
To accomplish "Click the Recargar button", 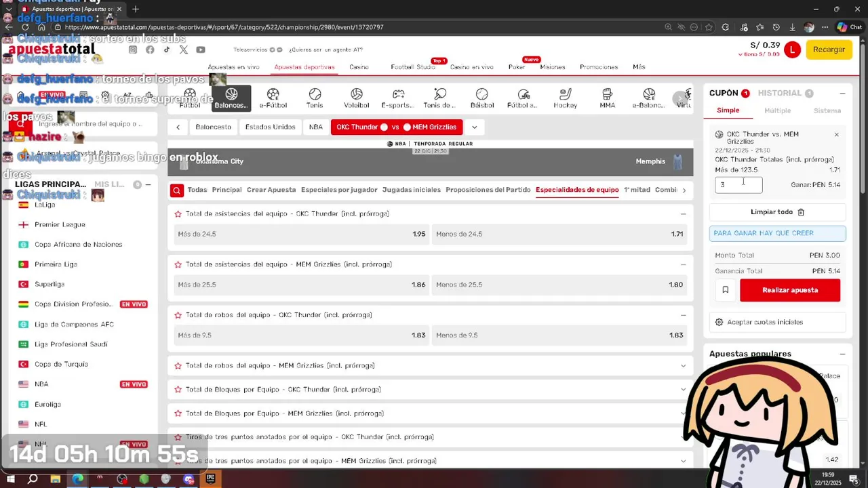I will coord(829,49).
